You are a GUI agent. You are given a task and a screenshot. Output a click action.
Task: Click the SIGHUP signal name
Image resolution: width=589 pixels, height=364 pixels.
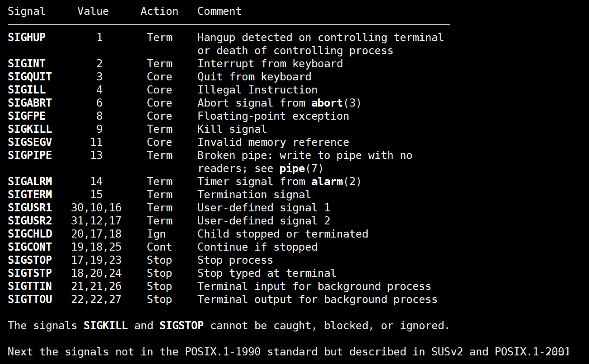(27, 37)
